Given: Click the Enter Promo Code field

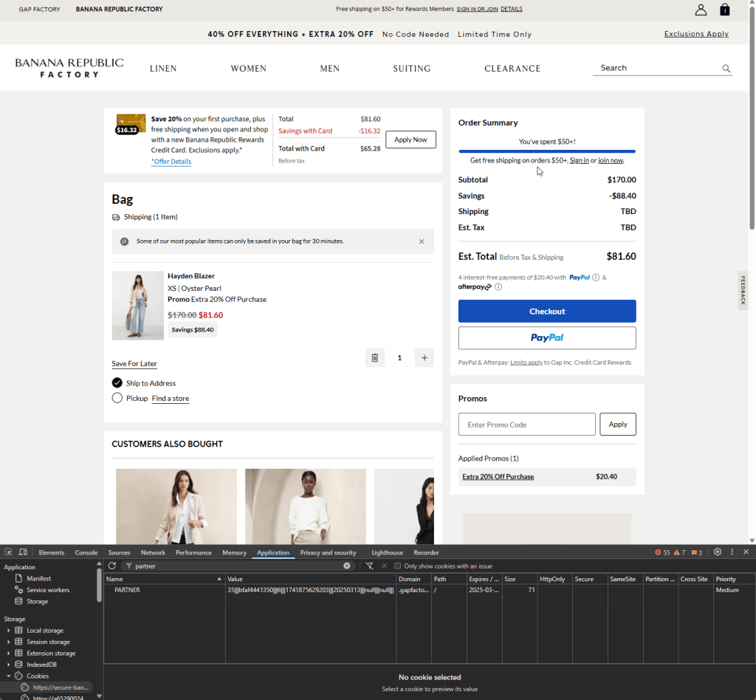Looking at the screenshot, I should 526,425.
